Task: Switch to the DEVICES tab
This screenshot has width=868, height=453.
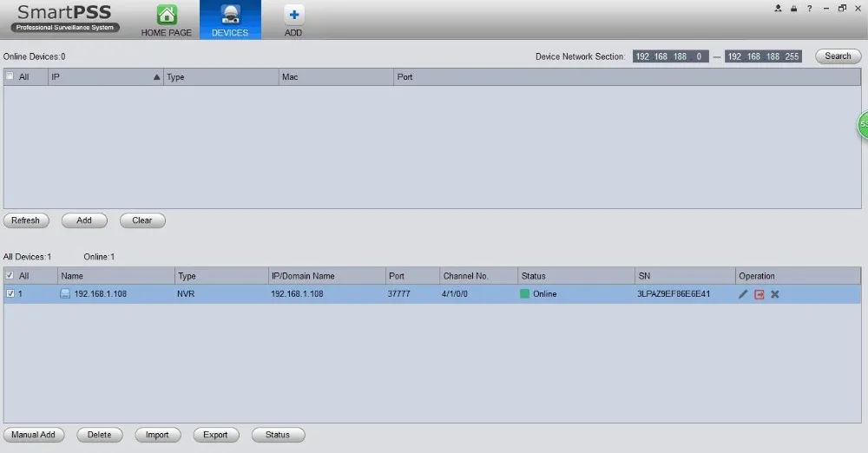Action: pyautogui.click(x=230, y=21)
